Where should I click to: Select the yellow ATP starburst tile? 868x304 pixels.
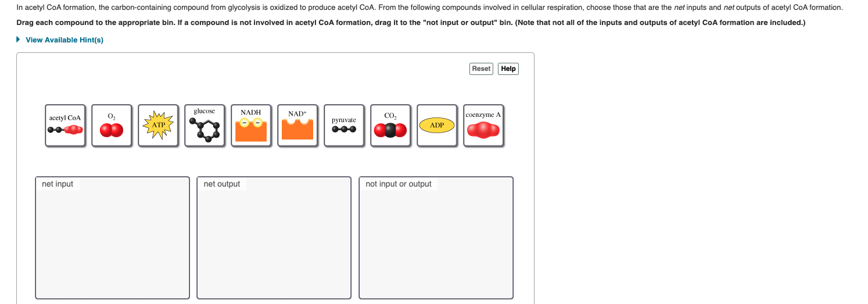(158, 125)
